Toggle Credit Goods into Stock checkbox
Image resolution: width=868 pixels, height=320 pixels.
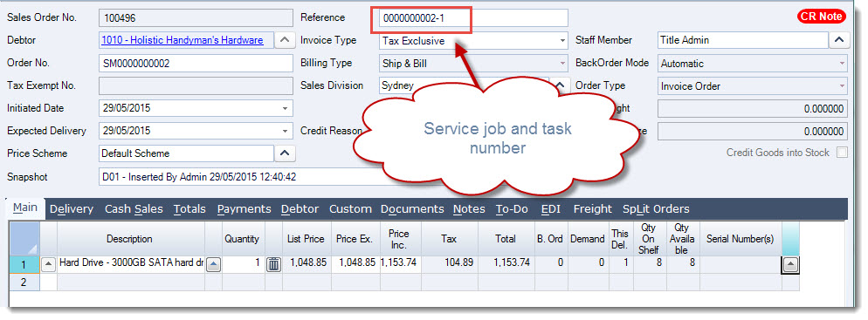(842, 153)
